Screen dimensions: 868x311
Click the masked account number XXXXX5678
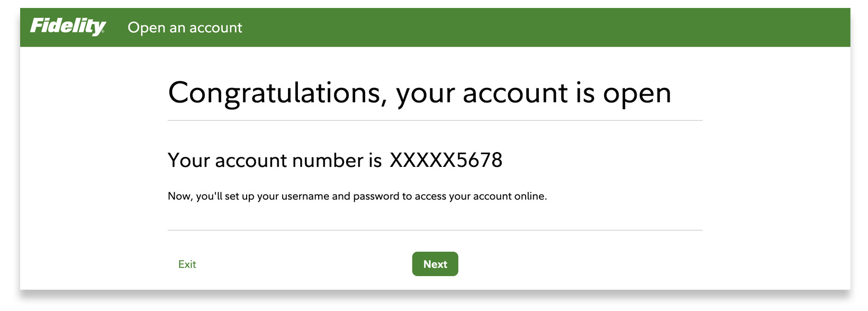click(446, 161)
